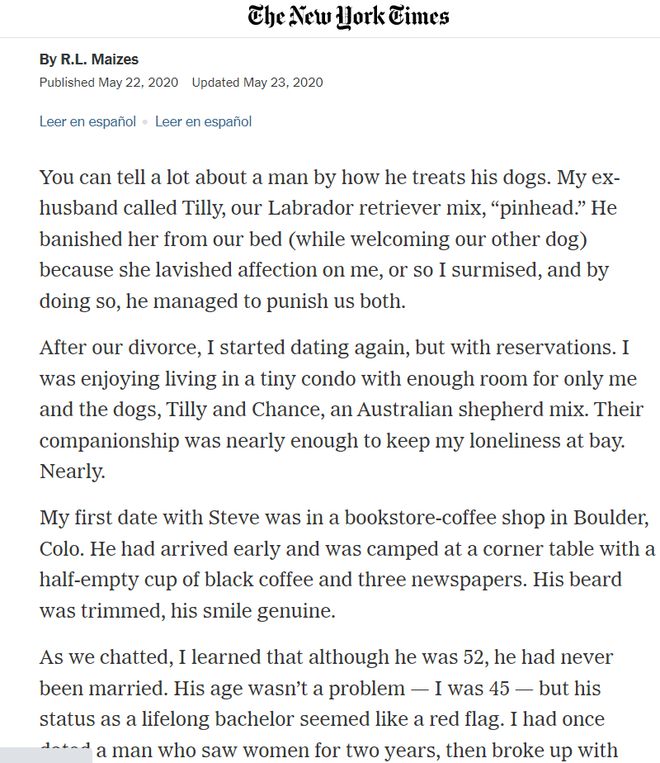Click paragraph starting "My first date with Steve"
The height and width of the screenshot is (763, 660).
pyautogui.click(x=347, y=564)
